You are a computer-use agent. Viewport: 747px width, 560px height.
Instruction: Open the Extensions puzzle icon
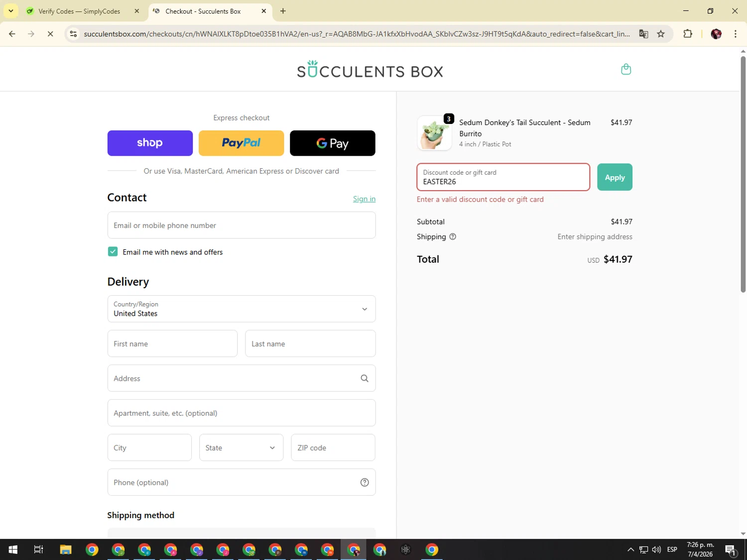[688, 34]
